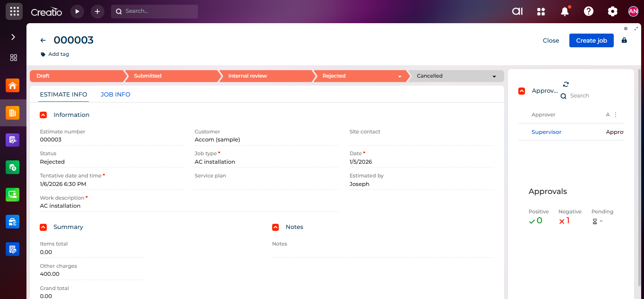Open the app launcher grid icon
The image size is (644, 299).
(14, 11)
